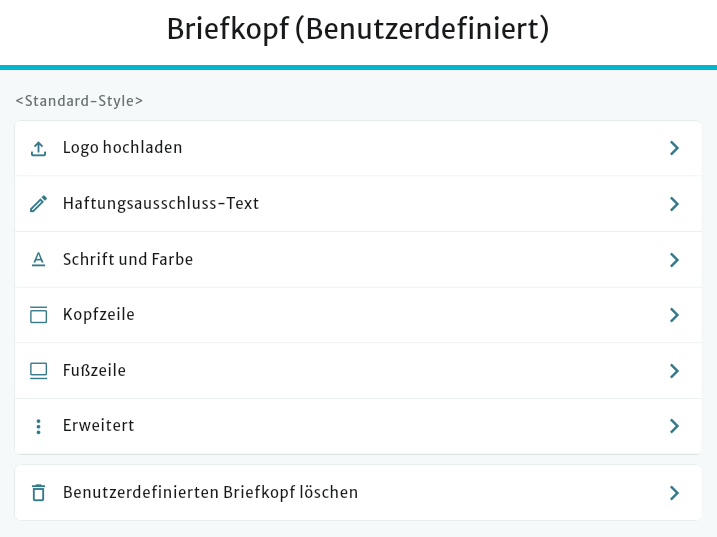Select the Haftungsausschluss-Text menu item

click(x=161, y=204)
